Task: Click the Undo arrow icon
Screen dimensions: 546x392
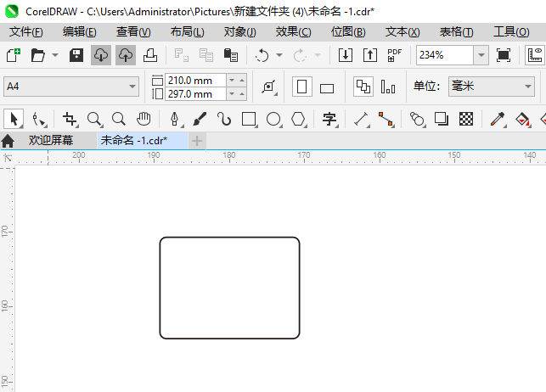Action: click(x=262, y=55)
